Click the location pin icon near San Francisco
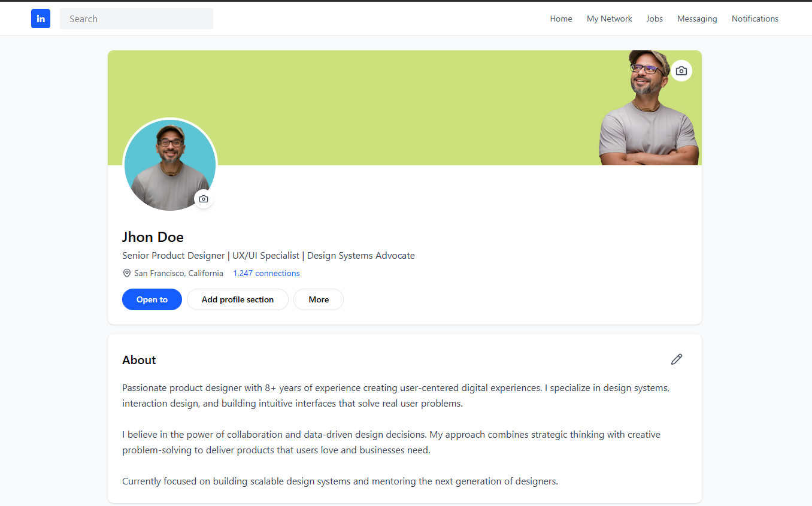Viewport: 812px width, 506px height. pos(126,272)
